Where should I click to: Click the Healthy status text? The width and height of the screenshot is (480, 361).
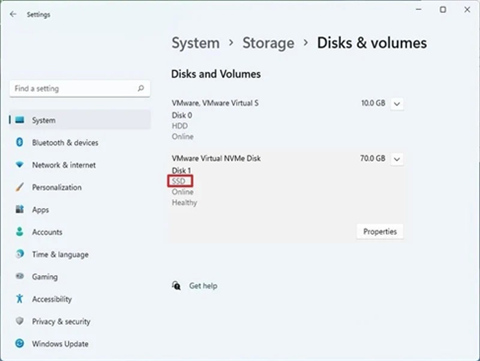click(x=184, y=203)
